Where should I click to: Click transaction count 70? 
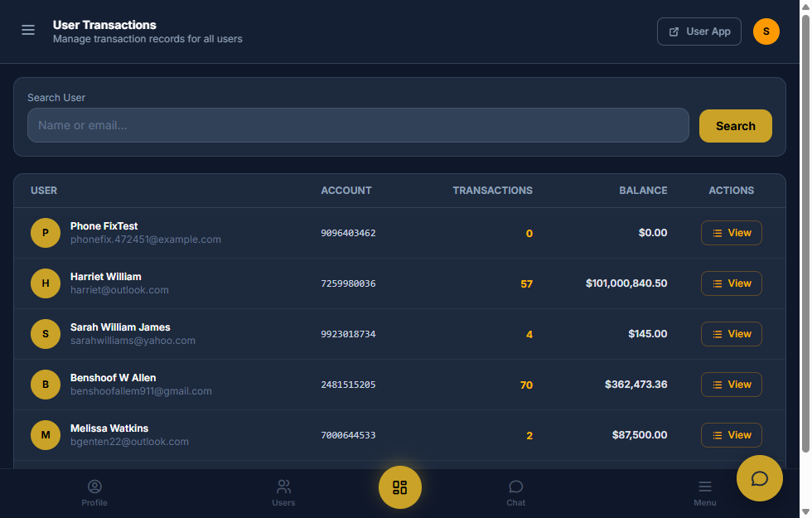point(526,385)
